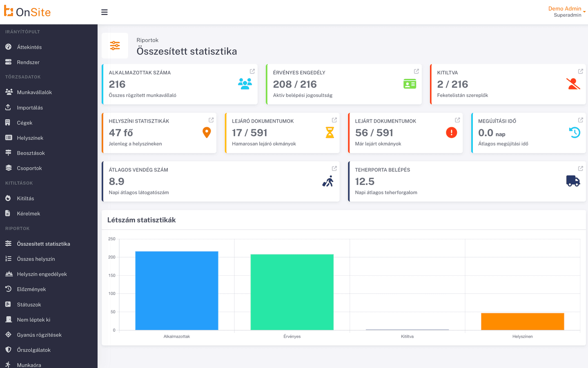This screenshot has width=588, height=368.
Task: Click the green Érvényes chart bar
Action: tap(292, 292)
